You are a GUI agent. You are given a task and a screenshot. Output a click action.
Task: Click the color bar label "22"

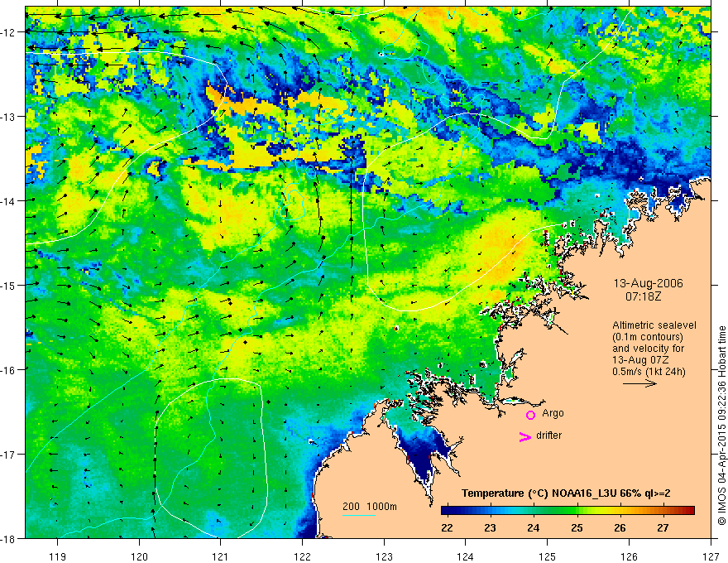pos(447,527)
